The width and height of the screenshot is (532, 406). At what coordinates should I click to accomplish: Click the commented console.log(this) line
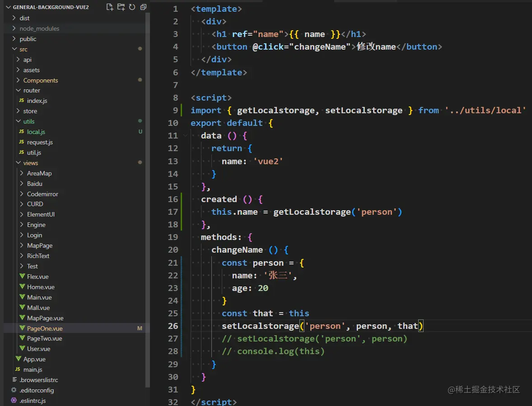[273, 351]
